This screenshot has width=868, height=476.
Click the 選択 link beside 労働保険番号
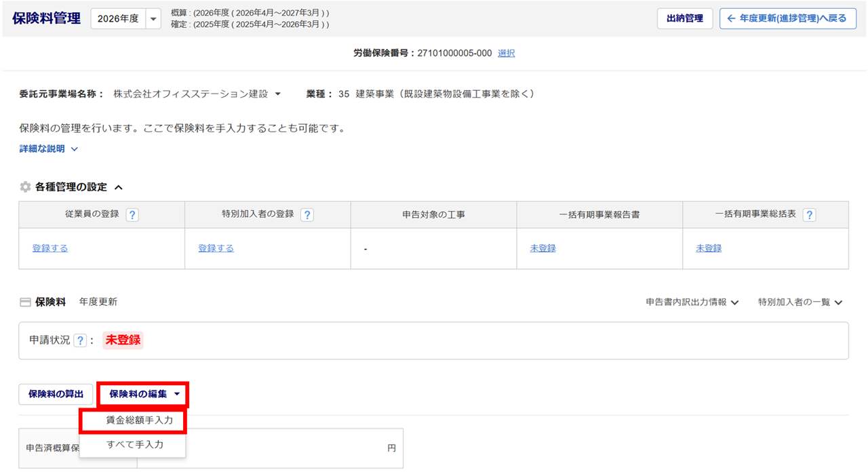click(x=506, y=54)
